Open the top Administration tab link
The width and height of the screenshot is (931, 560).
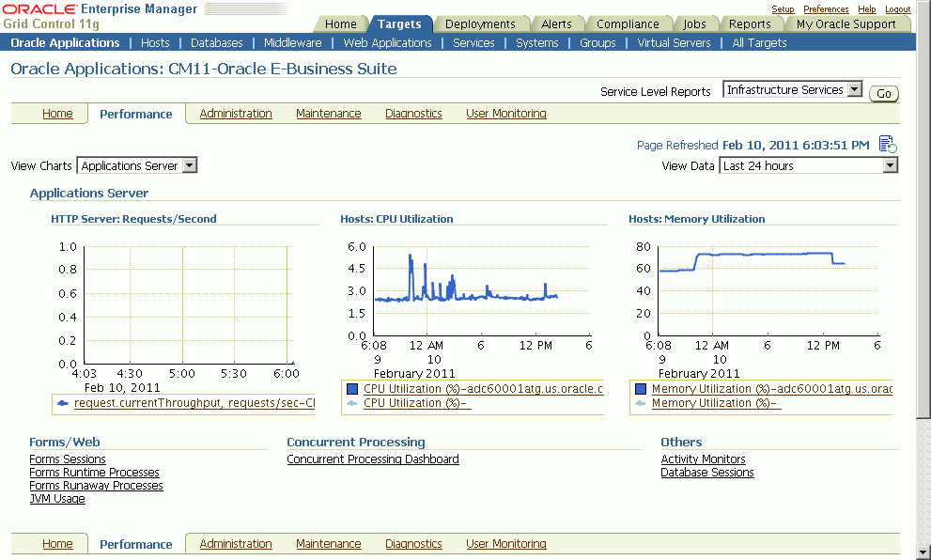236,114
